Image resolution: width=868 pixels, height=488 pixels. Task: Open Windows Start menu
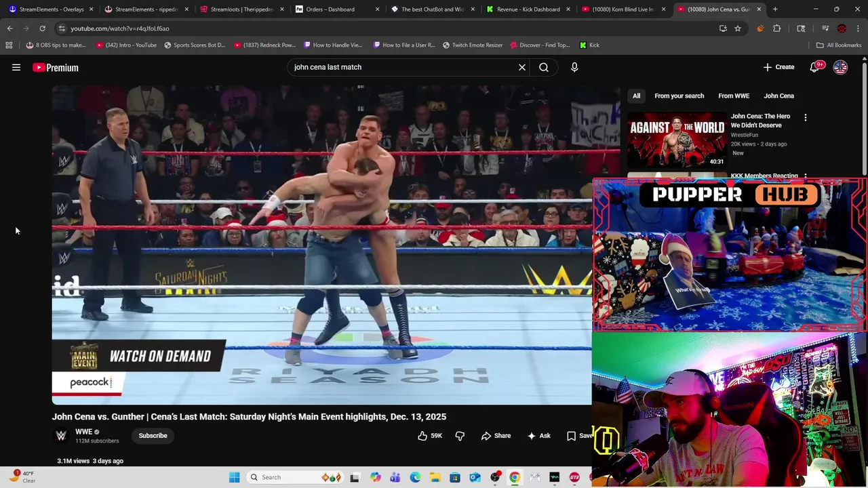pos(234,477)
